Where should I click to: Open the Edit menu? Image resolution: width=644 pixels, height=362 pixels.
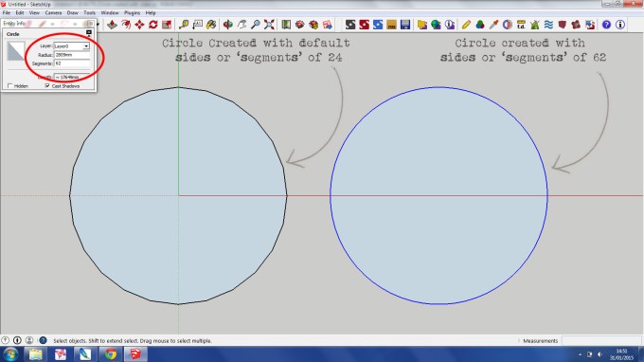click(x=20, y=12)
